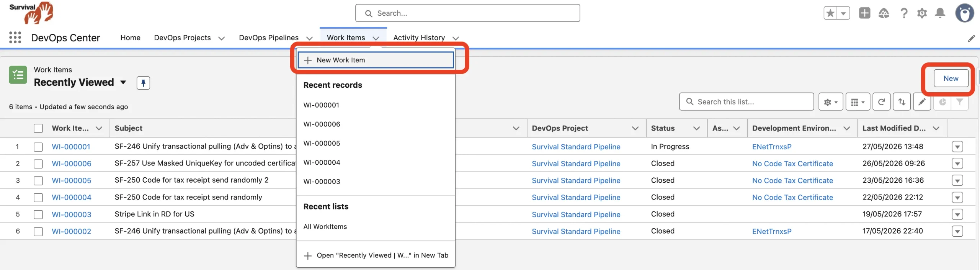The image size is (980, 270).
Task: Click the charts icon button
Action: pyautogui.click(x=942, y=102)
